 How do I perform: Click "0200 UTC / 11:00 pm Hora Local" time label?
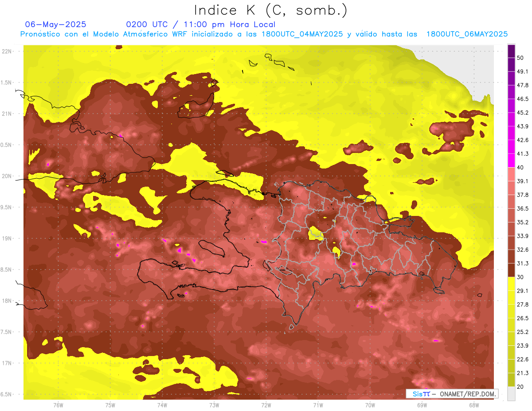200,24
